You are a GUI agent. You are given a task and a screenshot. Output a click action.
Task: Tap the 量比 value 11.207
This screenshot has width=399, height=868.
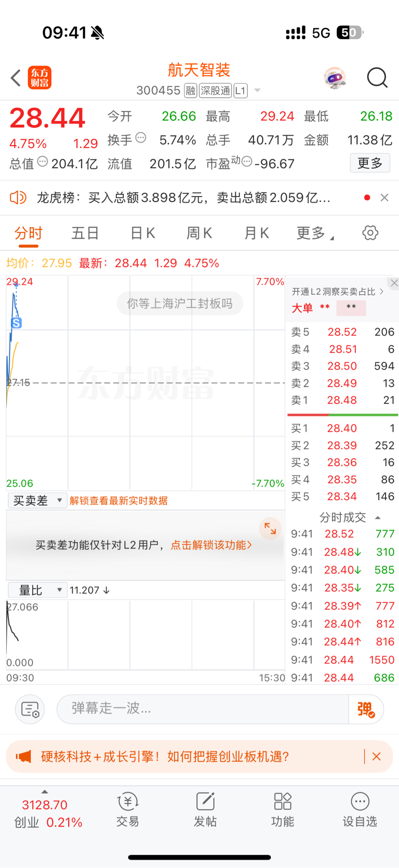click(x=89, y=590)
